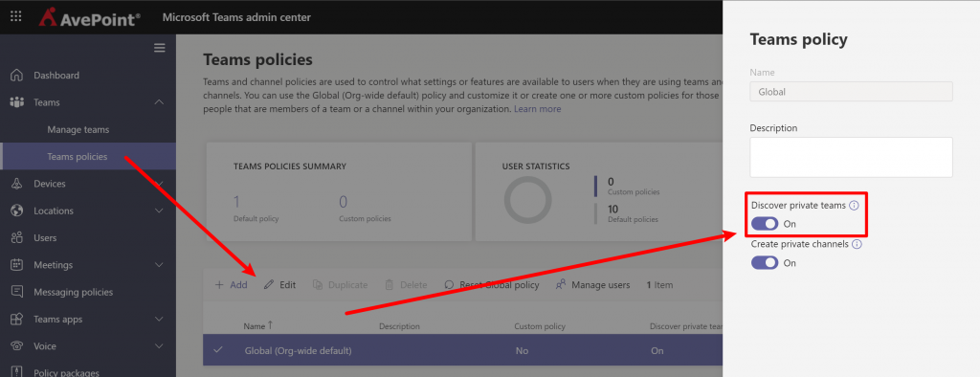This screenshot has height=377, width=980.
Task: Click info icon beside Create private channels
Action: point(857,244)
